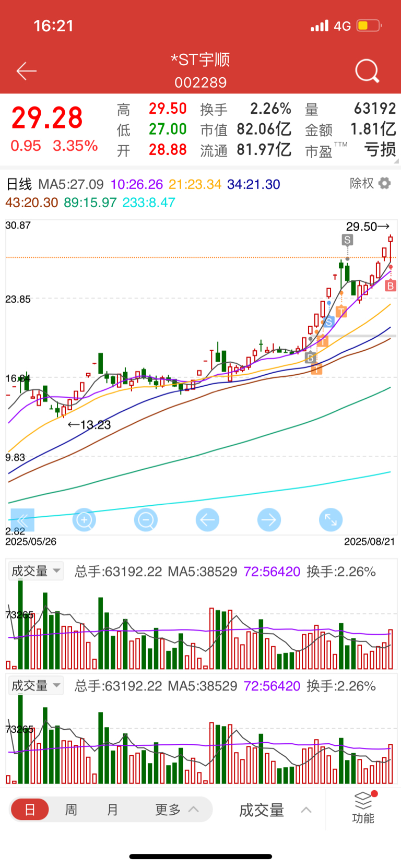Toggle 除权 adjustment setting

[362, 183]
